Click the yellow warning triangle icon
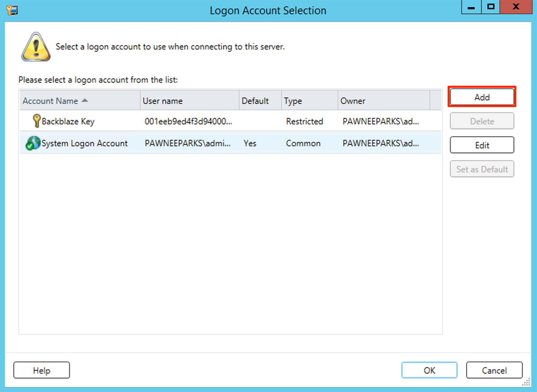This screenshot has height=392, width=537. click(36, 47)
